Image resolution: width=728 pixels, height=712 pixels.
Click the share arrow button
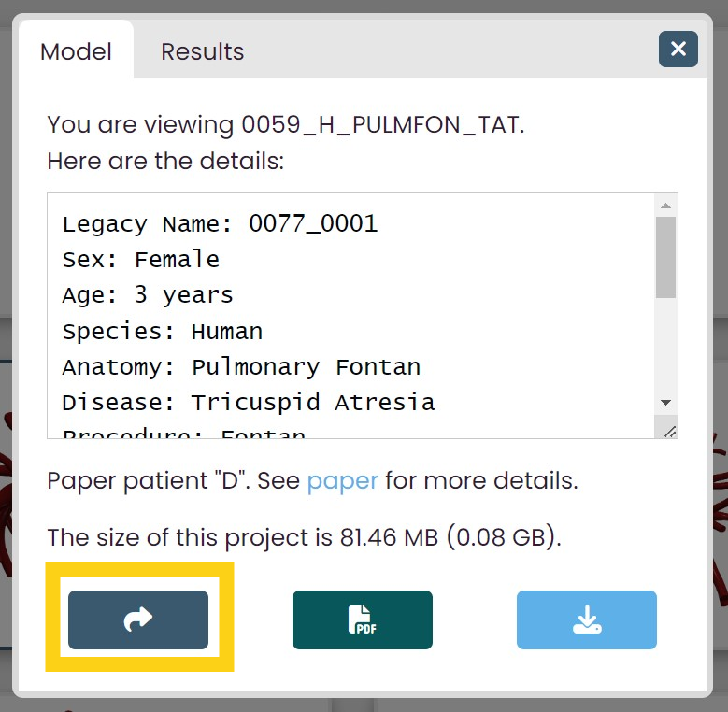(x=138, y=619)
